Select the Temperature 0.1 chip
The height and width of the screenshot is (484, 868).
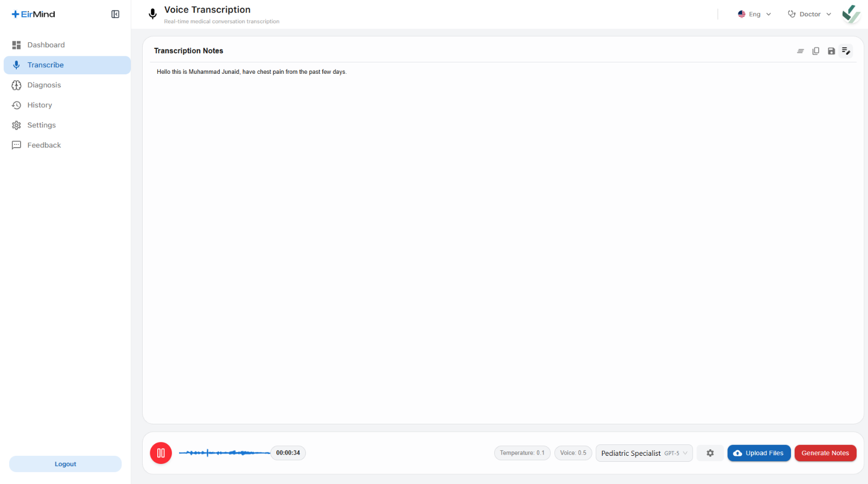522,453
